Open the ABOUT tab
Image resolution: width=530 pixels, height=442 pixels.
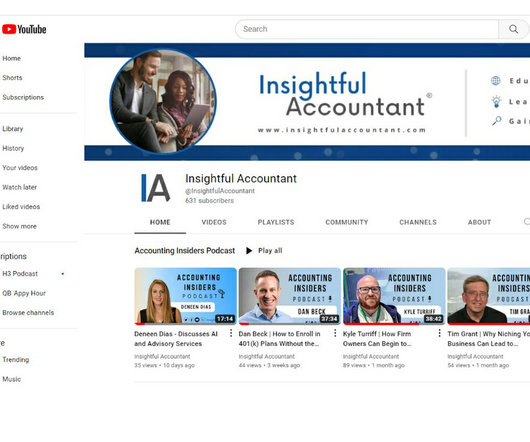(479, 222)
